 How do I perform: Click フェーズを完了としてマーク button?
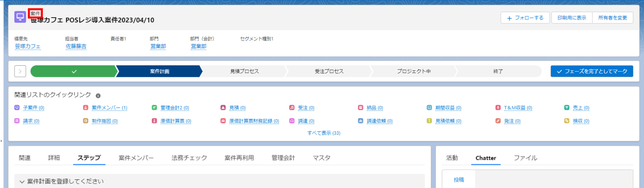pyautogui.click(x=592, y=71)
